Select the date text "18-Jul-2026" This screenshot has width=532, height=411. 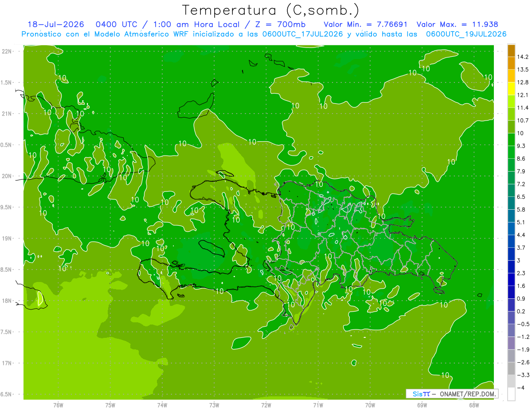56,24
